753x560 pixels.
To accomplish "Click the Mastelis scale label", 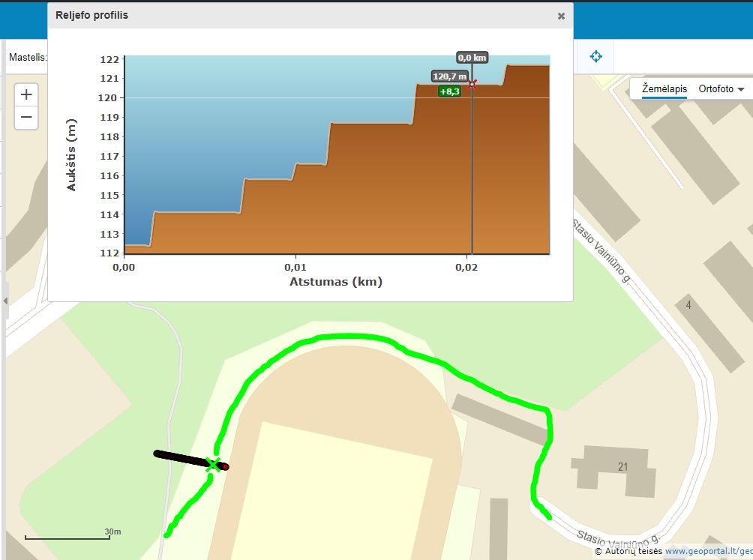I will tap(27, 57).
